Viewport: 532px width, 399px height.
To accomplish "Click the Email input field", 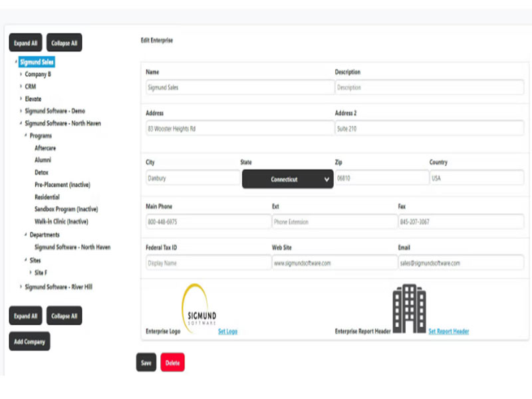I will [x=461, y=263].
